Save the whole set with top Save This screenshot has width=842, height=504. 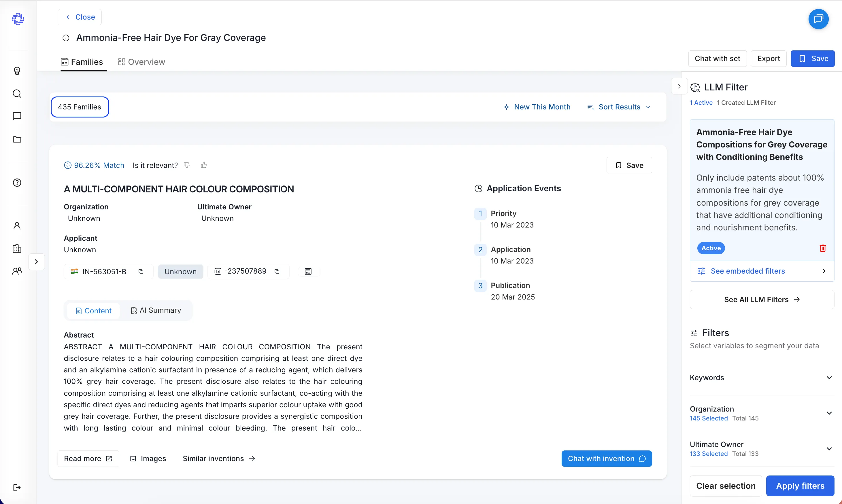tap(812, 58)
